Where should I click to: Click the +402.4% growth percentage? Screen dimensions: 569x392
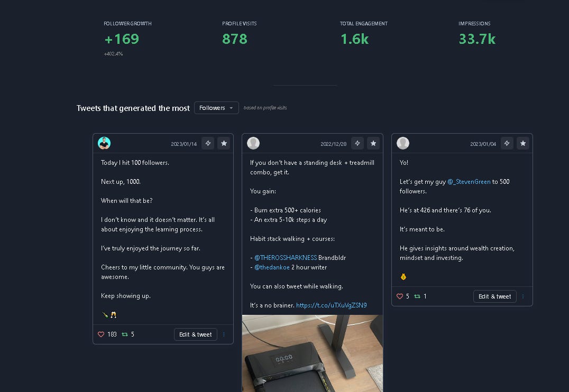tap(113, 54)
